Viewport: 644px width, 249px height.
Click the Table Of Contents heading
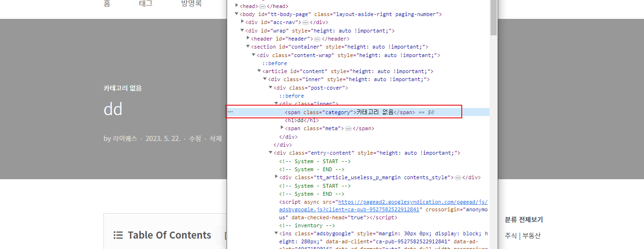[x=169, y=235]
